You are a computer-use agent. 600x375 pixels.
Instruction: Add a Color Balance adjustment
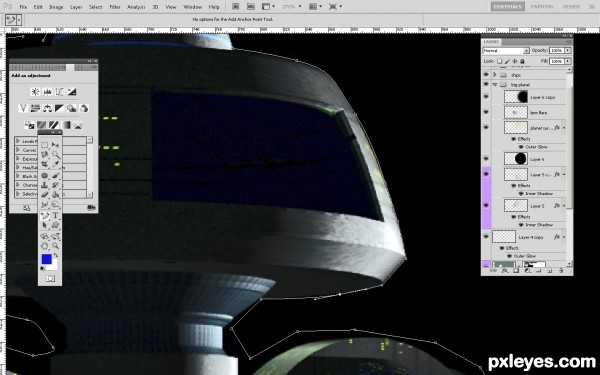[47, 109]
